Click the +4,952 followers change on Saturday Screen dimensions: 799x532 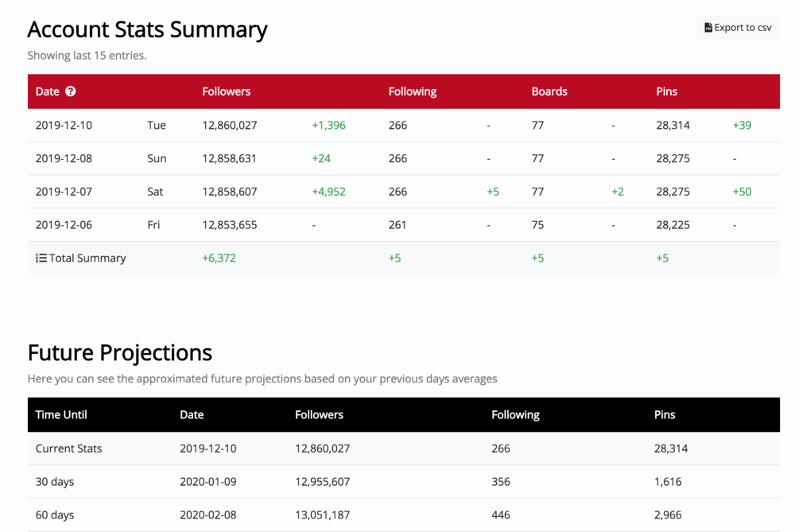pyautogui.click(x=328, y=192)
